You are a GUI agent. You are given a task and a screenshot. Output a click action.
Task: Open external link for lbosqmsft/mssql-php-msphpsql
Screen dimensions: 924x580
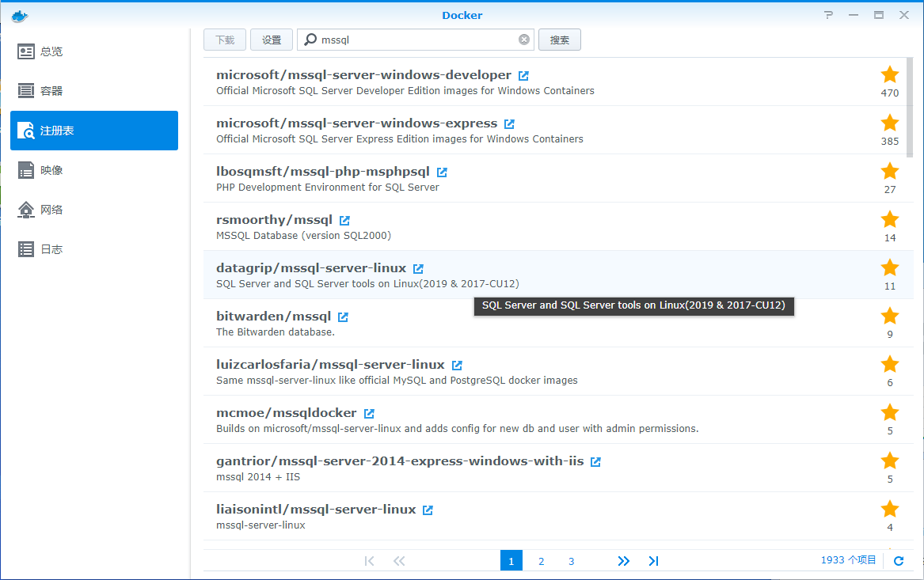click(442, 172)
